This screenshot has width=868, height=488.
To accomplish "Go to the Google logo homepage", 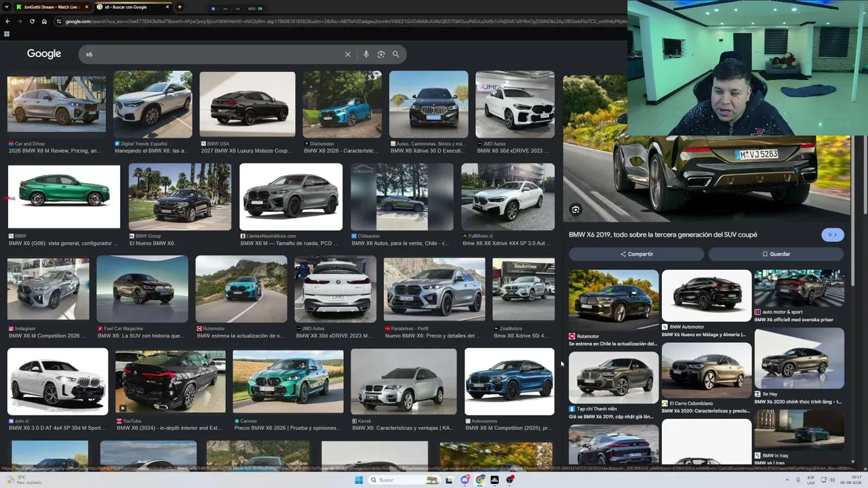I will 44,54.
